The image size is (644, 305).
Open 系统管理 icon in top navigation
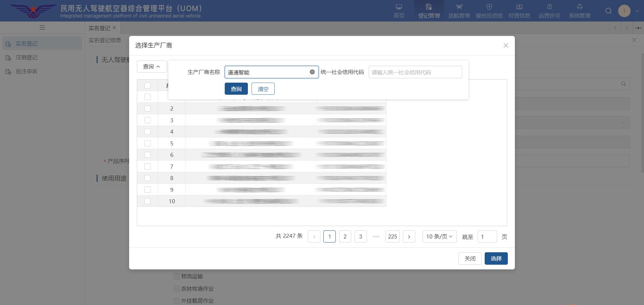click(579, 7)
